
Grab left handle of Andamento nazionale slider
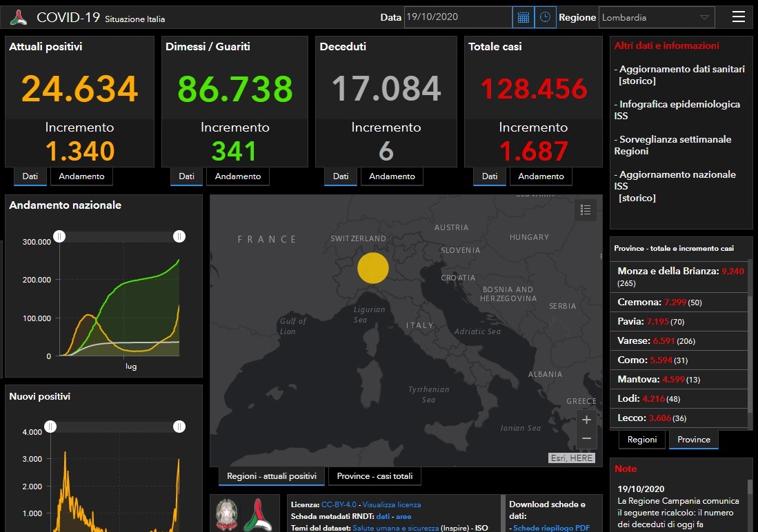pyautogui.click(x=60, y=237)
